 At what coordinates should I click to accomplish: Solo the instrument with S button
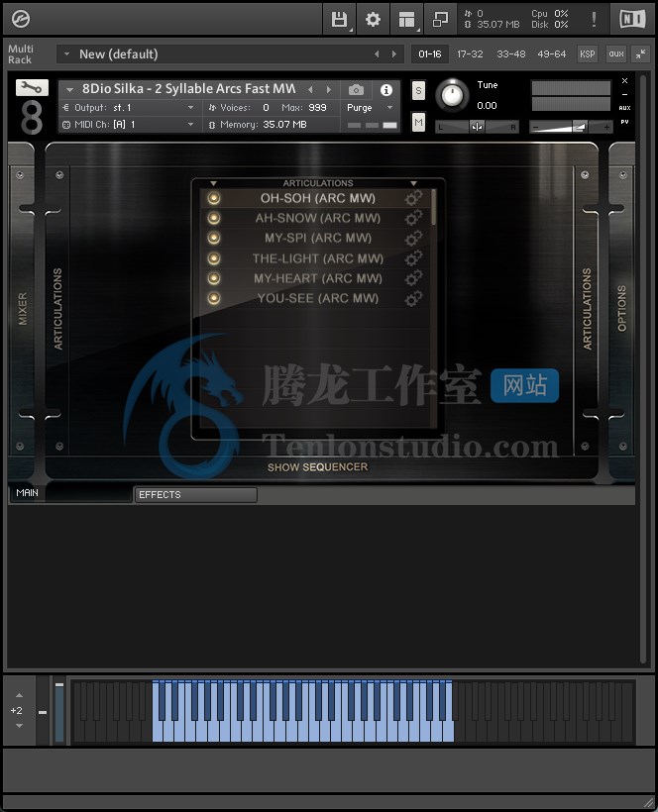418,91
